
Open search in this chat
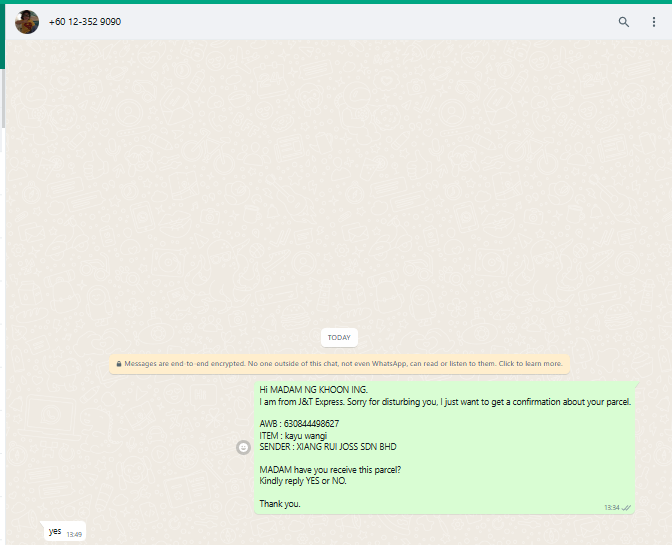(x=624, y=22)
